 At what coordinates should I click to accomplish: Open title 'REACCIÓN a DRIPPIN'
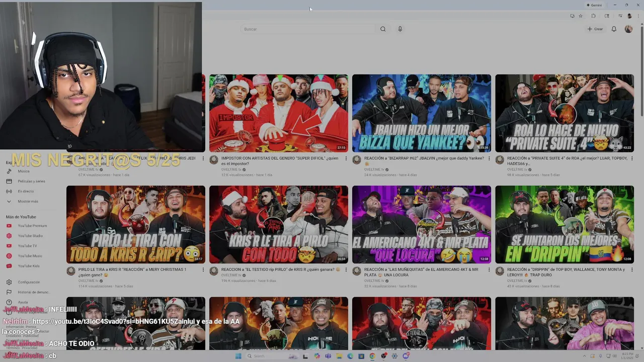566,272
